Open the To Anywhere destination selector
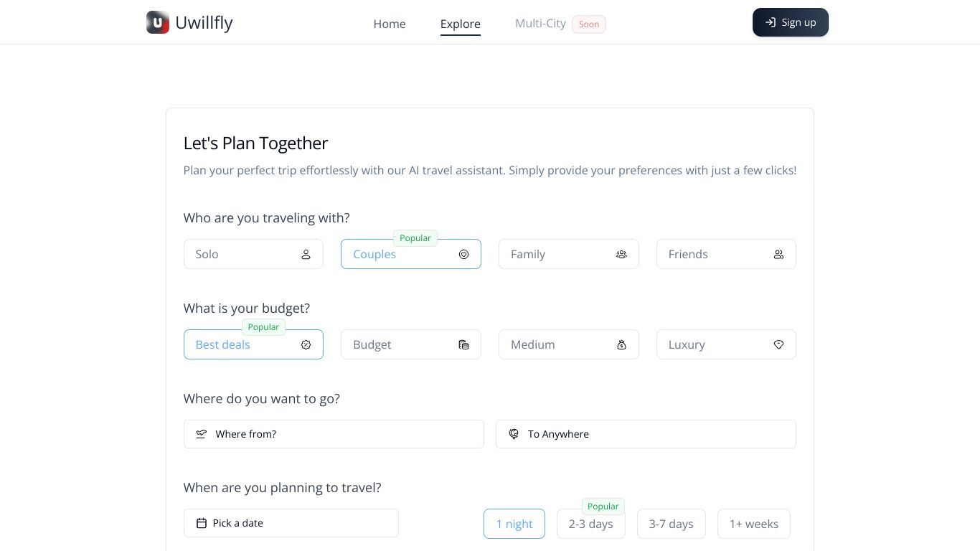The height and width of the screenshot is (551, 980). tap(646, 434)
